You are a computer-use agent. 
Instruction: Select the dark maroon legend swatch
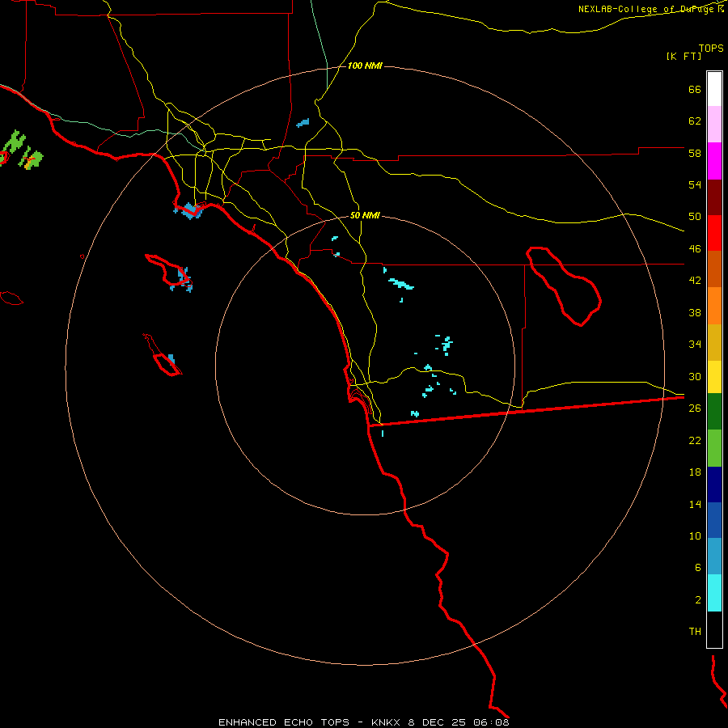pyautogui.click(x=714, y=198)
